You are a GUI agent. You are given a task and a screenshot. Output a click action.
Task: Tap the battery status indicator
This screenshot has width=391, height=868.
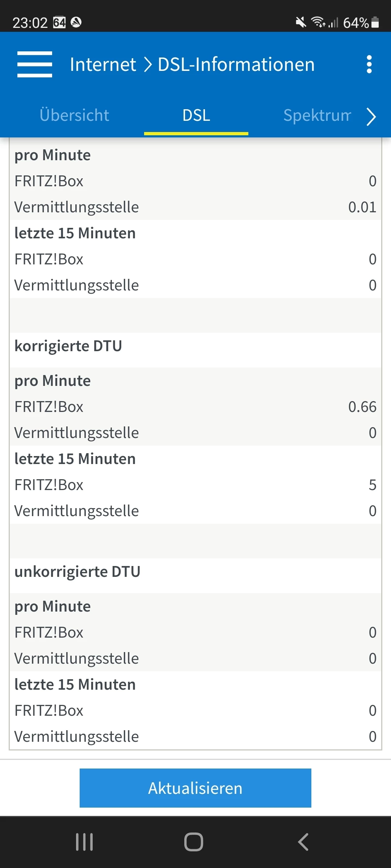tap(375, 22)
